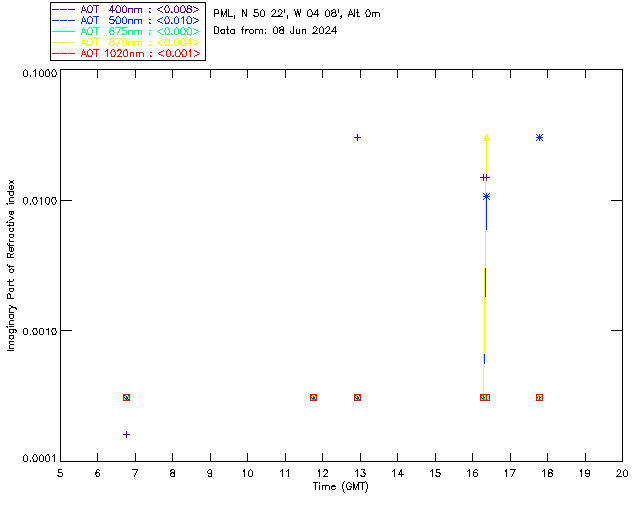Click the red square marker near time 12
Viewport: 640px width, 512px height.
click(313, 397)
